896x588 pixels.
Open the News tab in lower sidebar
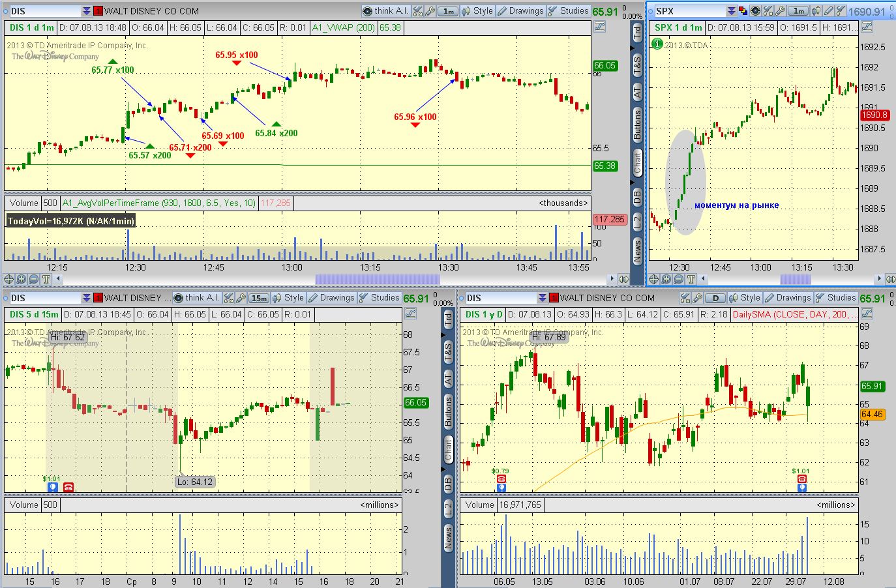pos(448,538)
